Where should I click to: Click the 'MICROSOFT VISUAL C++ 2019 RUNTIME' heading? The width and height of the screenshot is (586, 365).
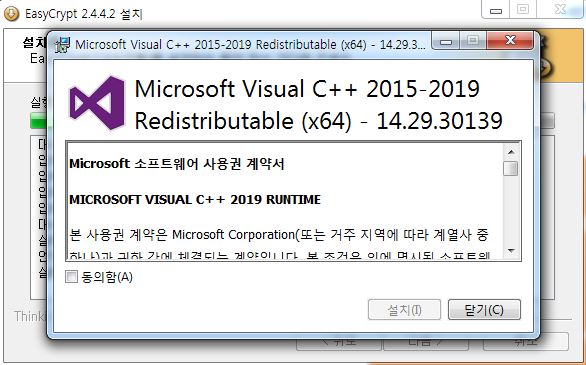click(x=195, y=199)
